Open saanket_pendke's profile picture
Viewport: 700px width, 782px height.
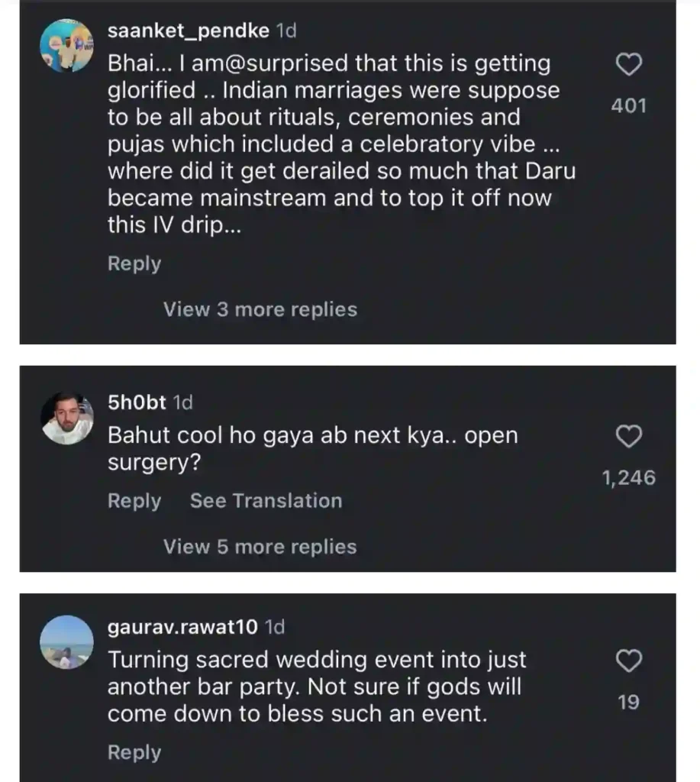[x=67, y=46]
